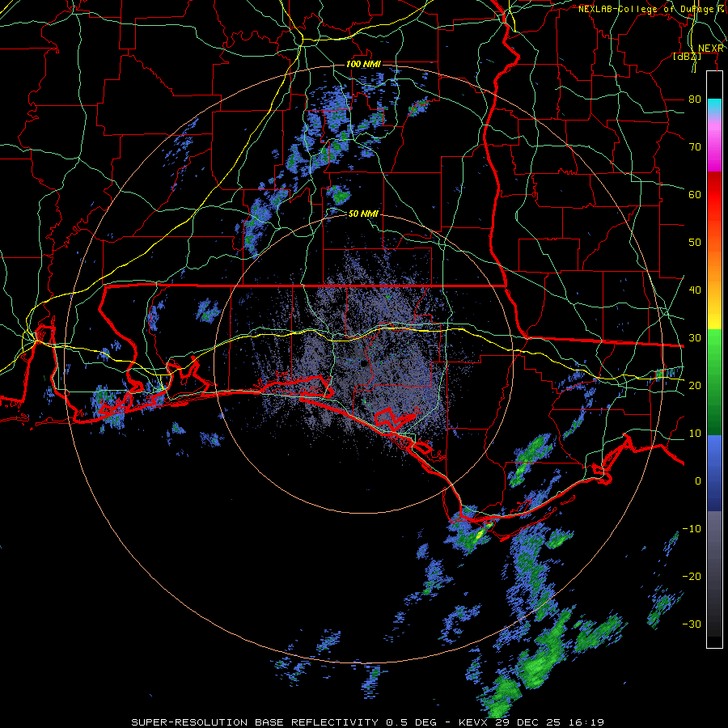Click the 80 dBZ scale value
728x728 pixels.
pos(695,99)
